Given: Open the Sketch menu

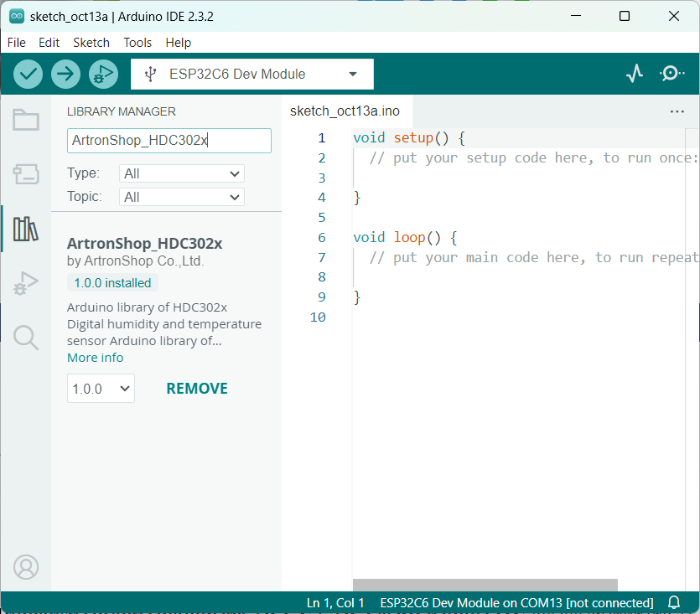Looking at the screenshot, I should pos(91,43).
